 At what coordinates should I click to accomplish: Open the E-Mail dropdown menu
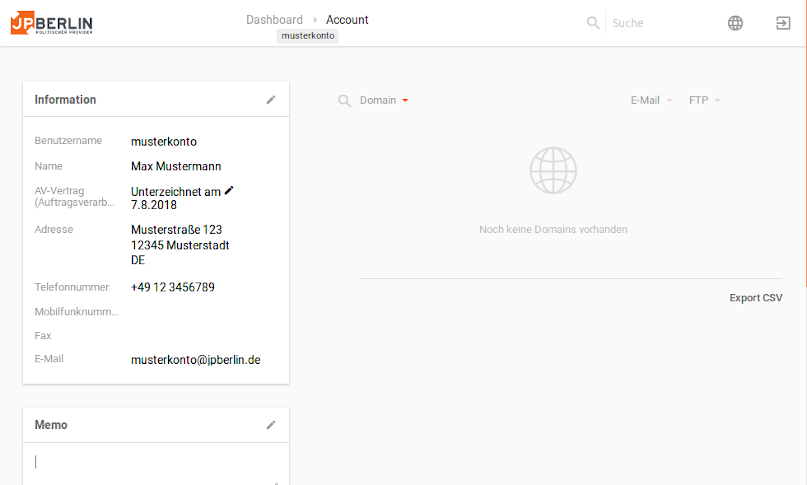click(x=651, y=101)
